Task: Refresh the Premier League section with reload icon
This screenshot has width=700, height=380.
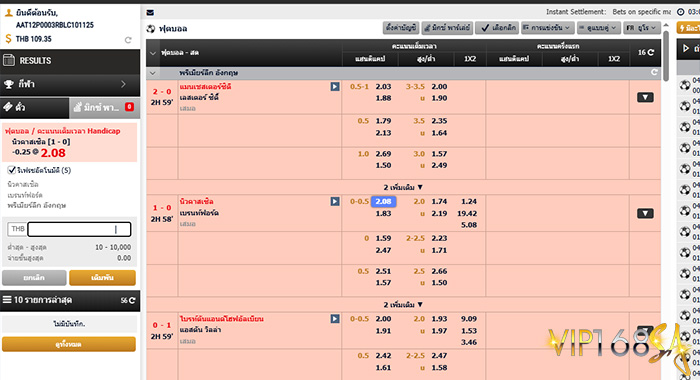Action: coord(654,72)
